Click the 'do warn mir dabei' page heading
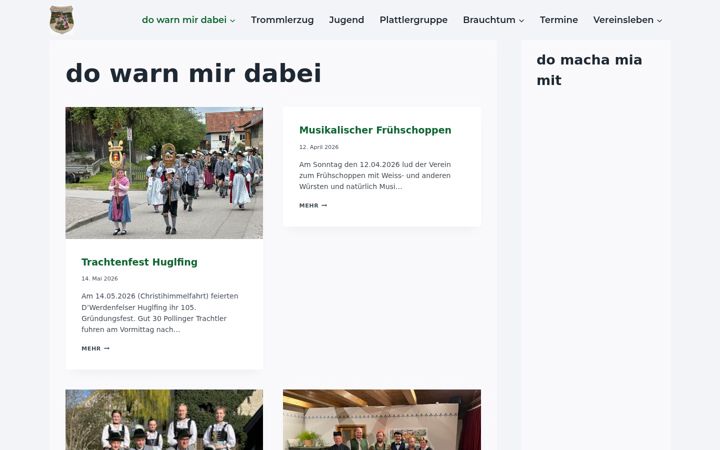 click(x=193, y=73)
